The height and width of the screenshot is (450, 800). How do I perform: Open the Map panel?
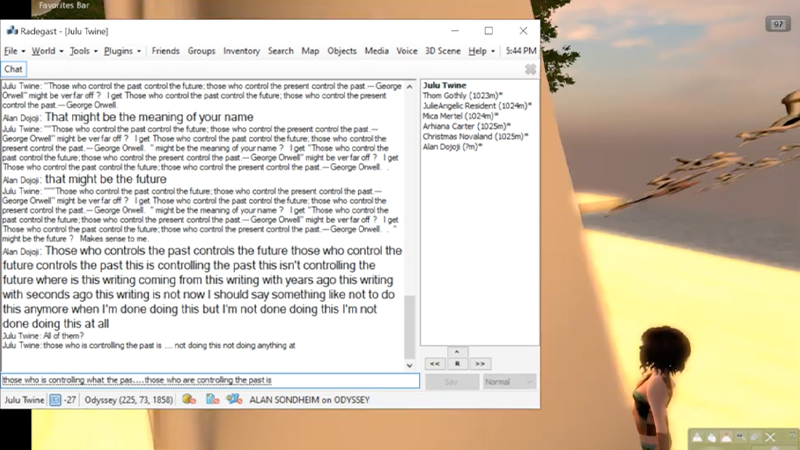pyautogui.click(x=310, y=51)
